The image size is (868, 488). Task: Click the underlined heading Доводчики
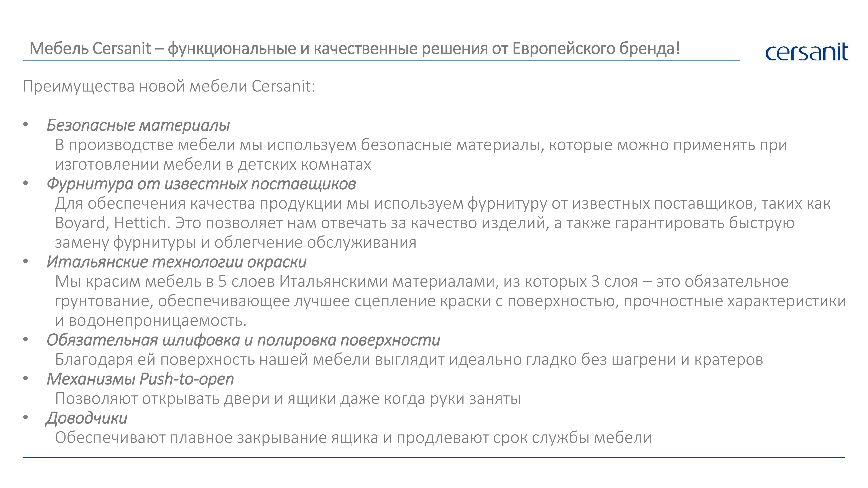87,418
